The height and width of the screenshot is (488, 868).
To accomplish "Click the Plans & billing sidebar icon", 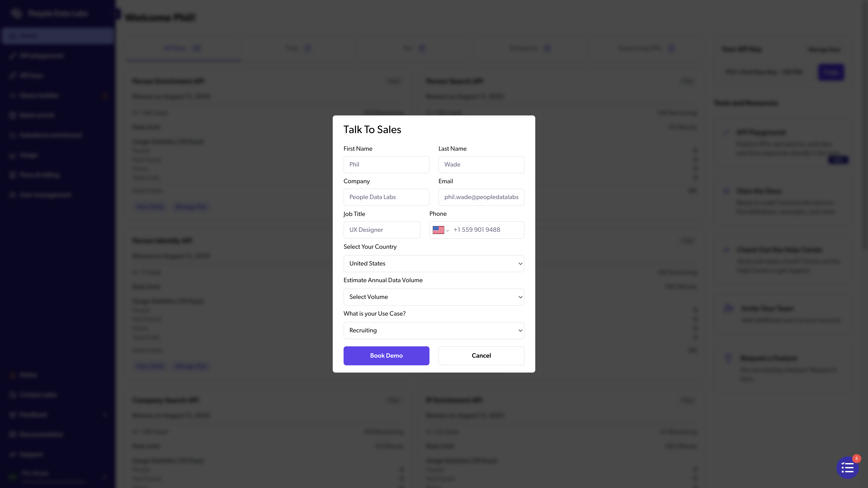I will [x=12, y=175].
